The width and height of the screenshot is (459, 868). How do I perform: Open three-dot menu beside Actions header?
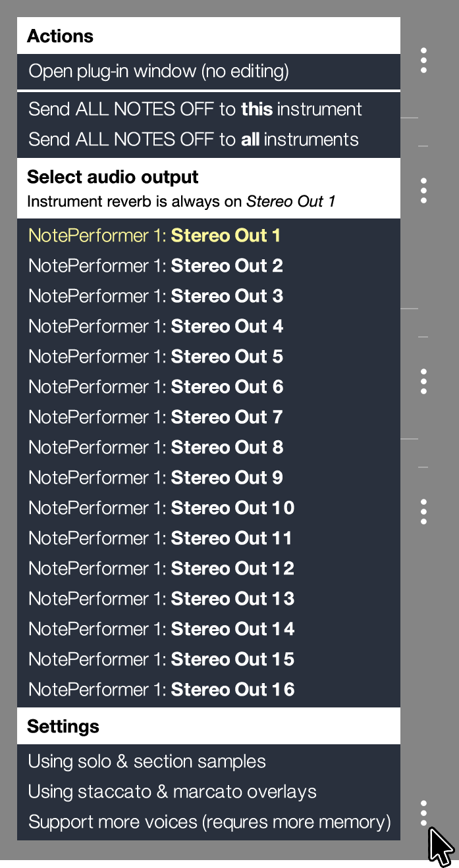pyautogui.click(x=423, y=60)
